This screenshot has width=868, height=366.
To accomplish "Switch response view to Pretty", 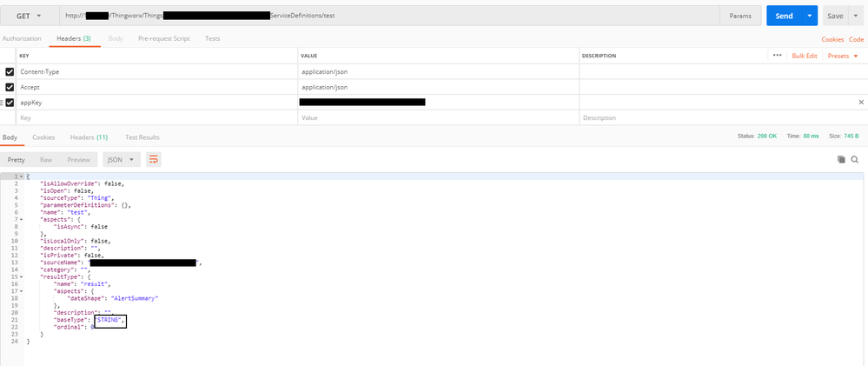I will (x=16, y=159).
